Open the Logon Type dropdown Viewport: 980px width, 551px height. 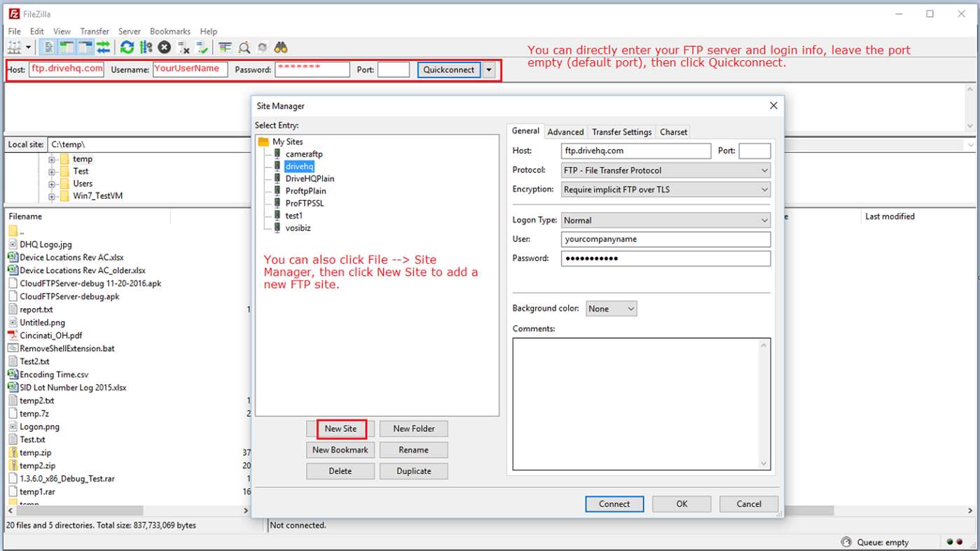665,220
